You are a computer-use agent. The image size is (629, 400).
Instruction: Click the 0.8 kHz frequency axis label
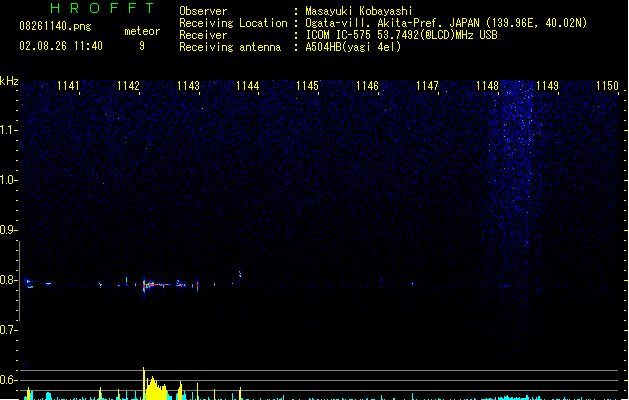coord(8,280)
